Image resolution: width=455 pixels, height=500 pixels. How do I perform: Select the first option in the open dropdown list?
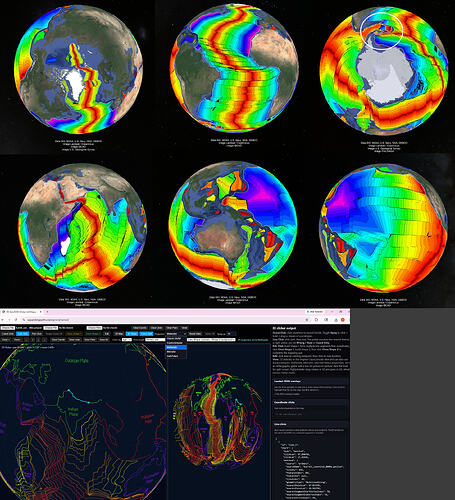(176, 338)
